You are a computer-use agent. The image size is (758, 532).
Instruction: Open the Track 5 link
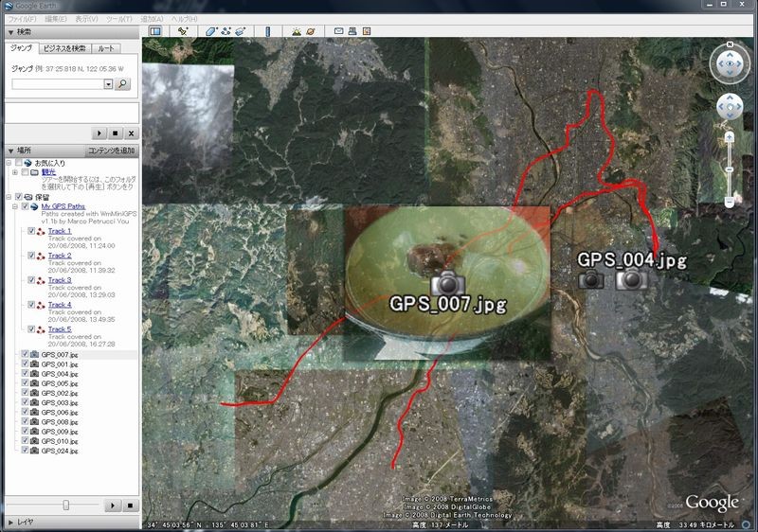[60, 328]
